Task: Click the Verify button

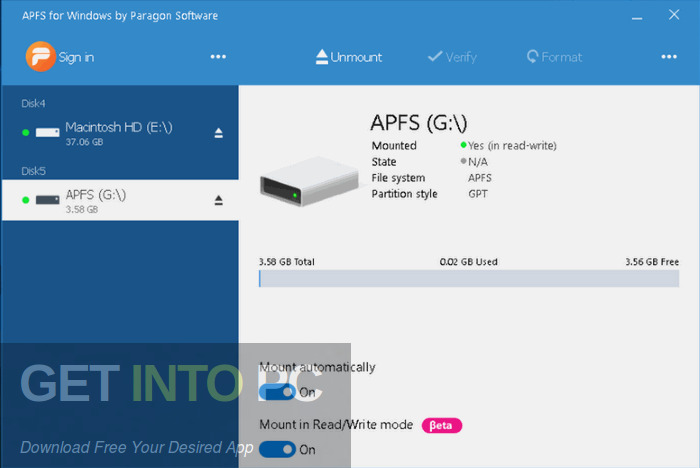Action: (x=452, y=57)
